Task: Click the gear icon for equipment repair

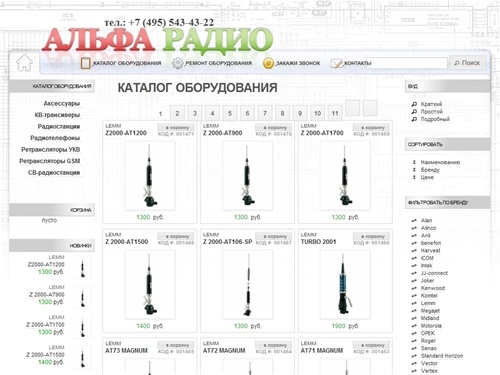Action: point(178,63)
